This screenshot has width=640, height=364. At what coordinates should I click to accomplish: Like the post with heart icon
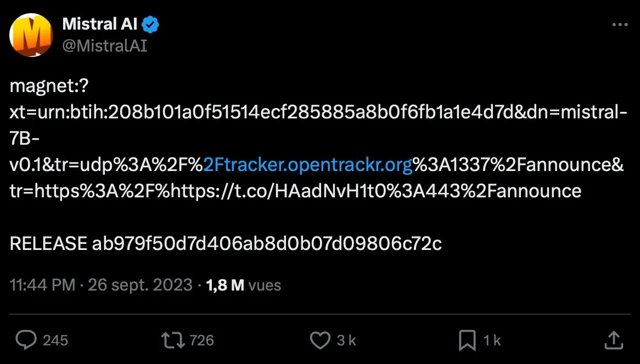(320, 340)
